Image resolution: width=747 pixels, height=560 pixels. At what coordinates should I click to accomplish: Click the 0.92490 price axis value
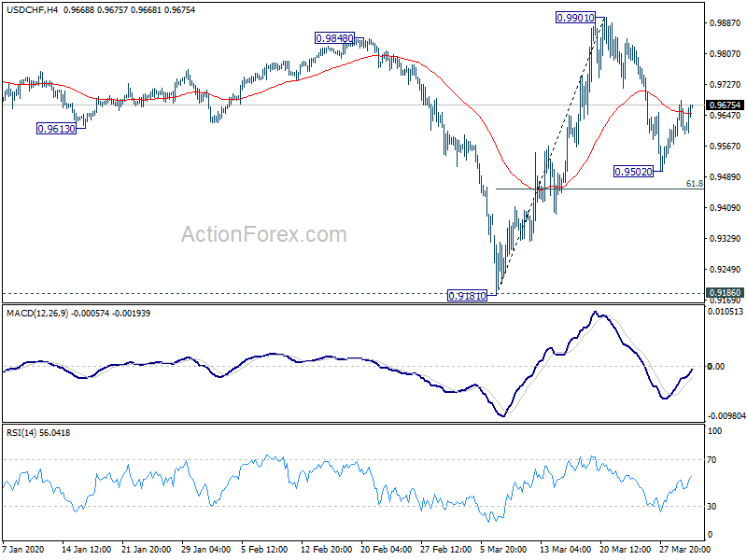[x=726, y=270]
